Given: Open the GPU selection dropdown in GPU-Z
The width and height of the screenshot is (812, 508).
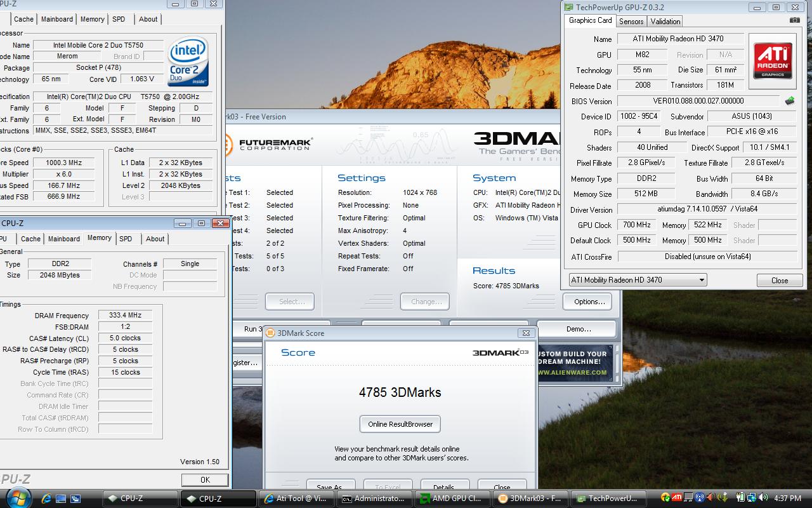Looking at the screenshot, I should (638, 280).
